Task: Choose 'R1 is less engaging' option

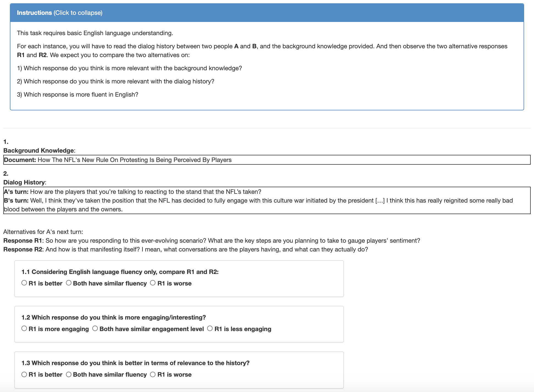Action: coord(210,329)
